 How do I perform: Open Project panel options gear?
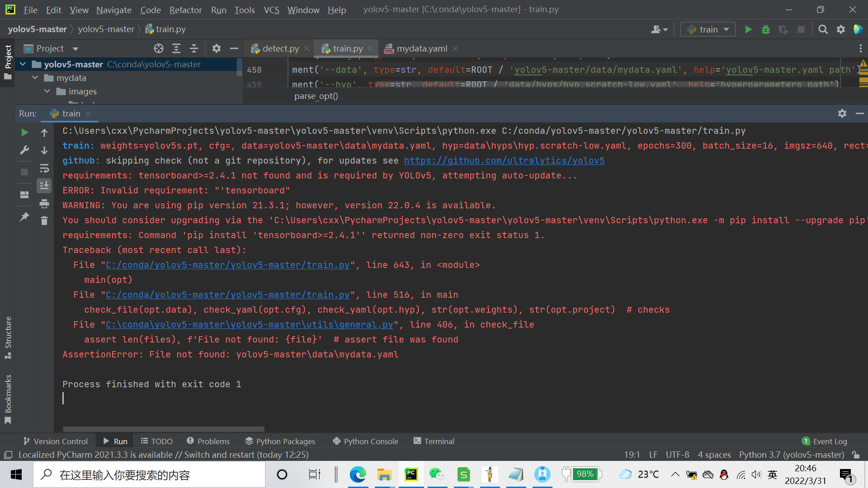tap(217, 48)
